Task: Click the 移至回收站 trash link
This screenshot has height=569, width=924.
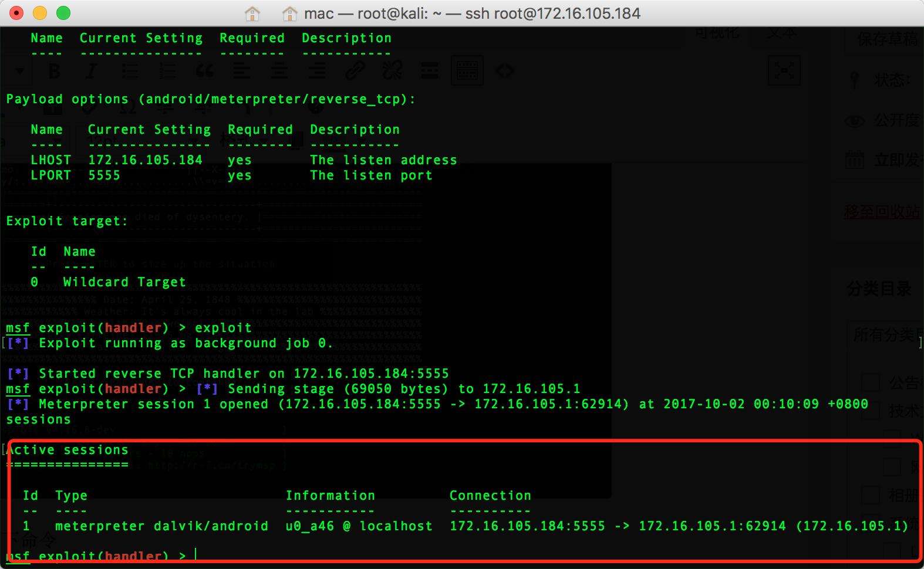Action: pos(882,211)
